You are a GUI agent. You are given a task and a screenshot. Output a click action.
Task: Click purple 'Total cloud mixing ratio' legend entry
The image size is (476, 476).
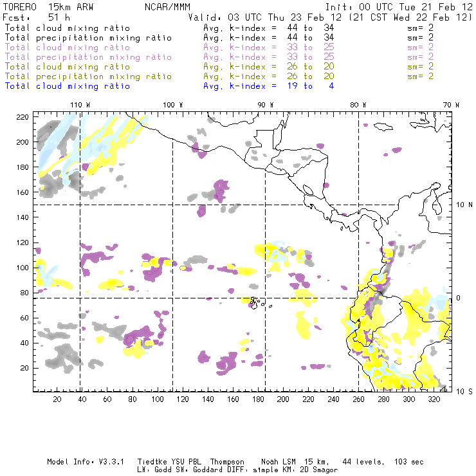[68, 48]
